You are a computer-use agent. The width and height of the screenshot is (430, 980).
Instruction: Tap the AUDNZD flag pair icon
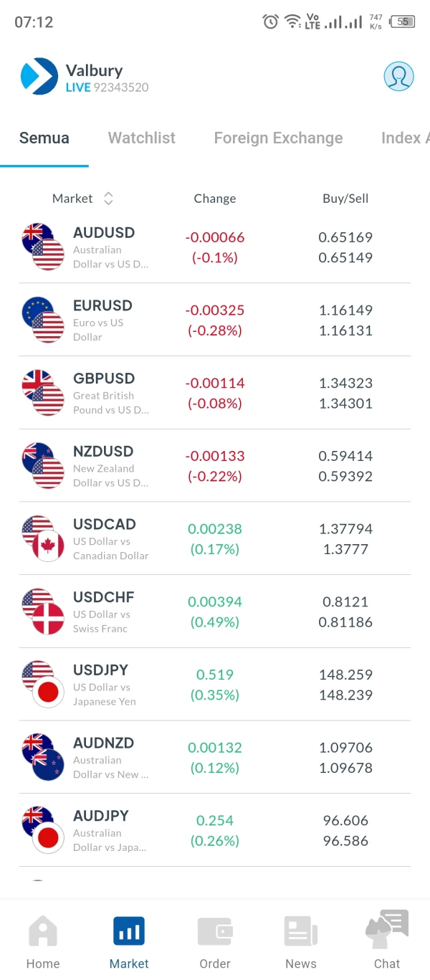pos(43,757)
